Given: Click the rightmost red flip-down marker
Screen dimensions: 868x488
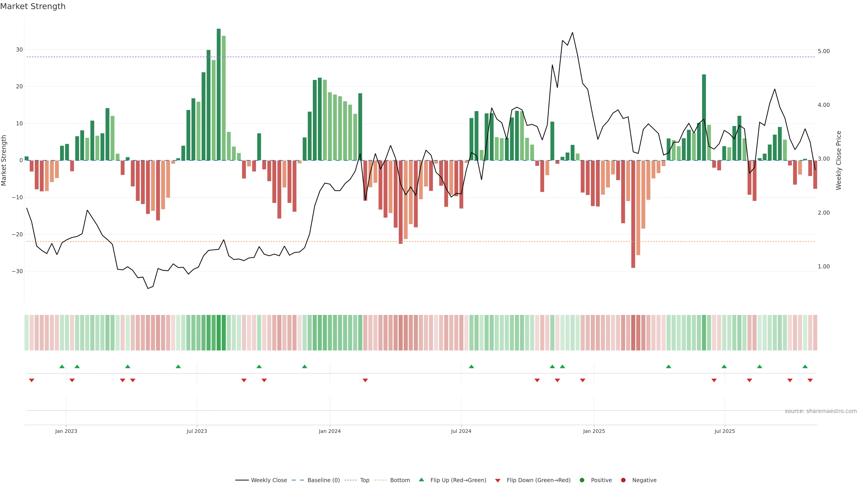Looking at the screenshot, I should [810, 380].
